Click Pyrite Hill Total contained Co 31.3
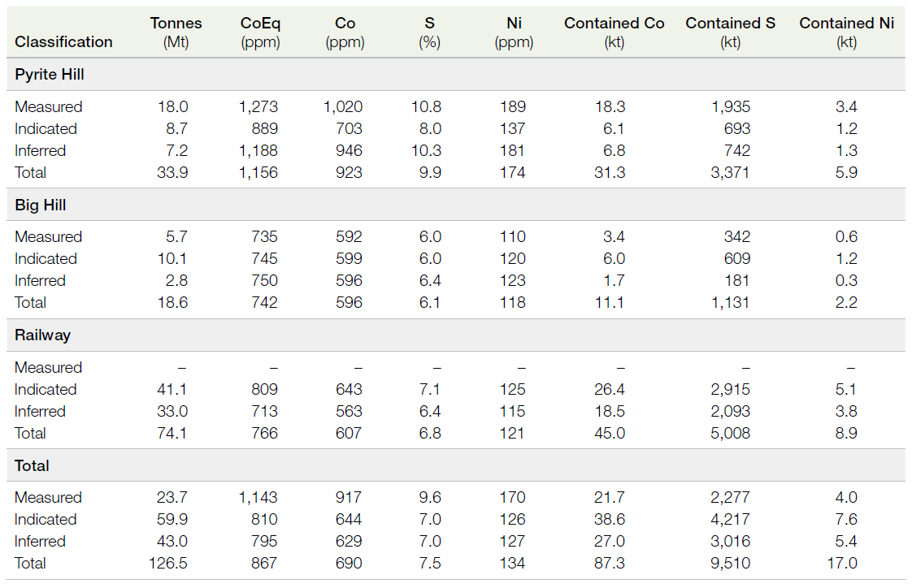Viewport: 912px width, 588px height. (x=610, y=172)
